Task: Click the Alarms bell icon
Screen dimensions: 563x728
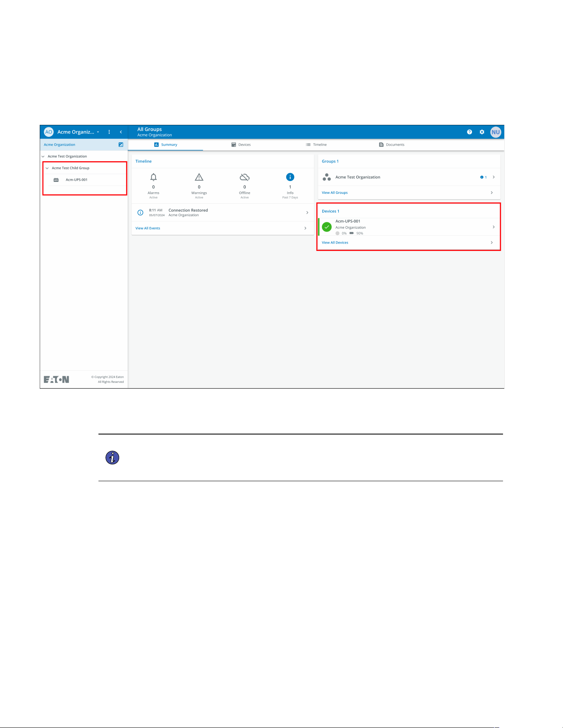Action: [x=153, y=177]
